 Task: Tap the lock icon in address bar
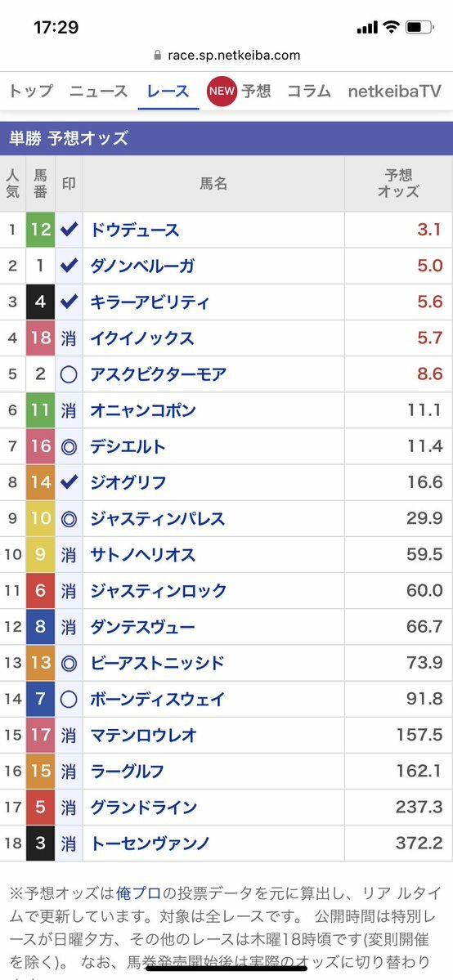pyautogui.click(x=158, y=55)
